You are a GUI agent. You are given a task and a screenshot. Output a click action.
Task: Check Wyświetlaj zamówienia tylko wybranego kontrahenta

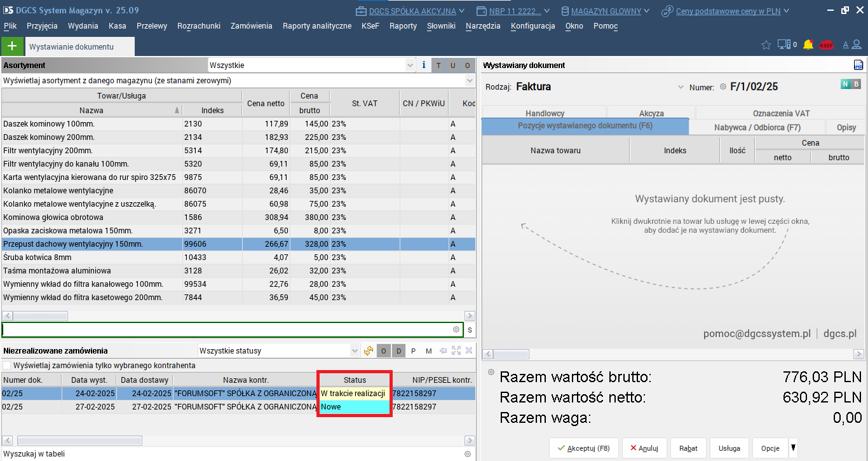7,366
